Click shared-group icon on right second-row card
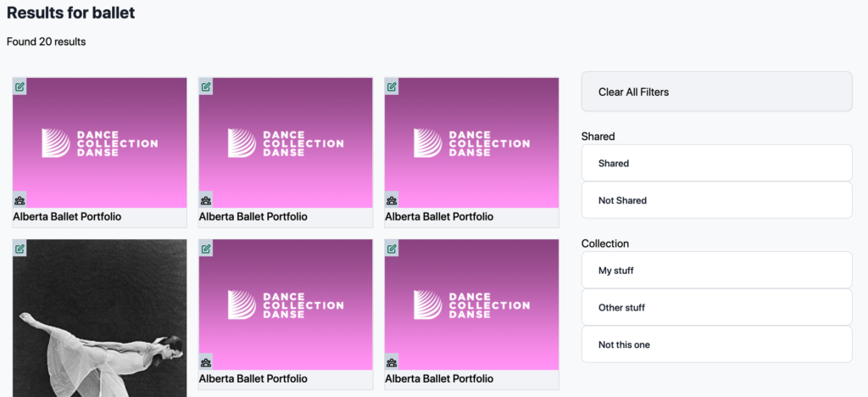 (x=392, y=363)
